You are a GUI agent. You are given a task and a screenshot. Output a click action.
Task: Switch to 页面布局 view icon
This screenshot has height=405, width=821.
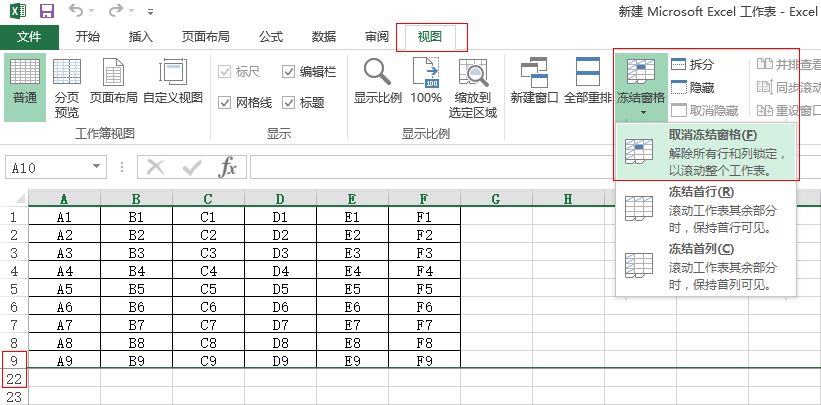pyautogui.click(x=113, y=81)
